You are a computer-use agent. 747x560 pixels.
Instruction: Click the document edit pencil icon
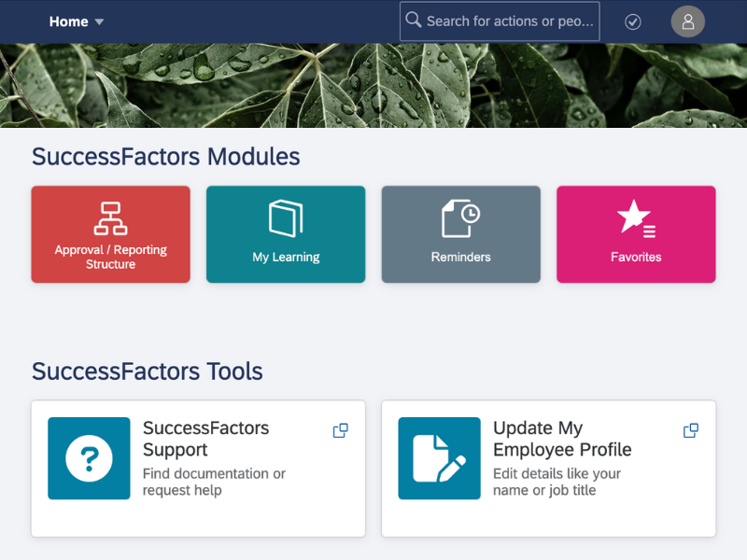coord(439,458)
